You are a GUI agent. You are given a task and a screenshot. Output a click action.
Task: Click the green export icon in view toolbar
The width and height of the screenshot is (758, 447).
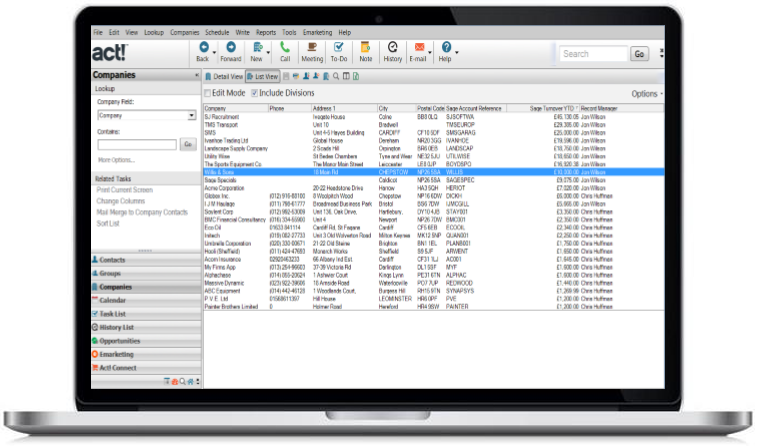tap(356, 76)
